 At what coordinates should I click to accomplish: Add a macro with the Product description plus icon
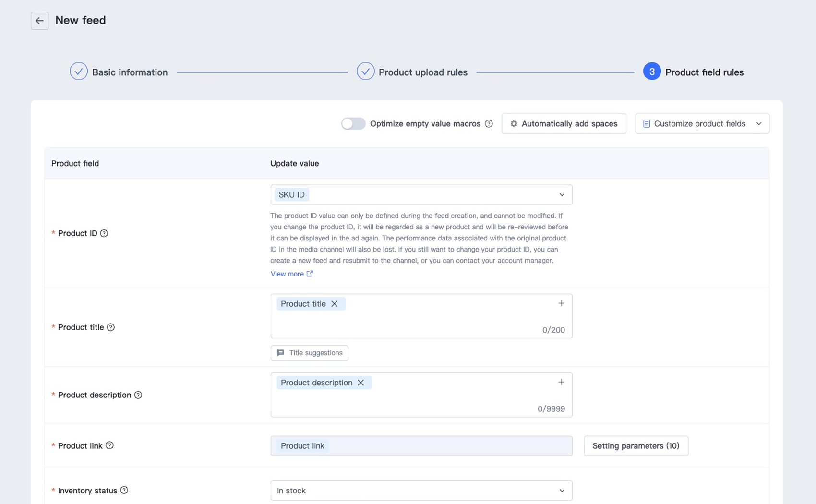click(x=561, y=382)
